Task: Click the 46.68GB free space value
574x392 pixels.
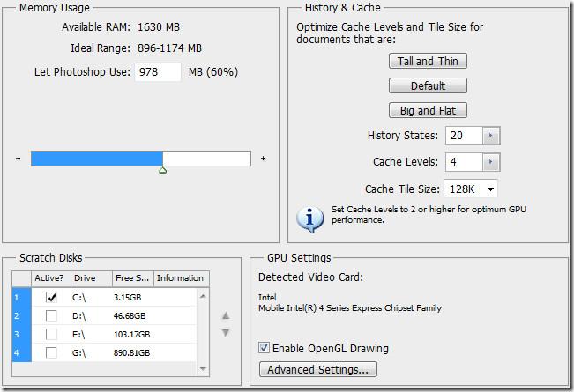Action: click(130, 315)
